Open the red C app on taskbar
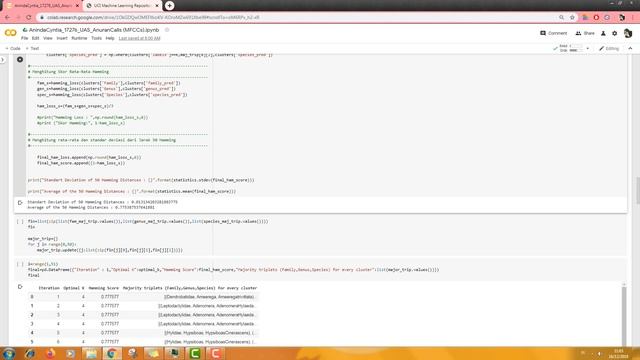This screenshot has width=640, height=360. (215, 353)
